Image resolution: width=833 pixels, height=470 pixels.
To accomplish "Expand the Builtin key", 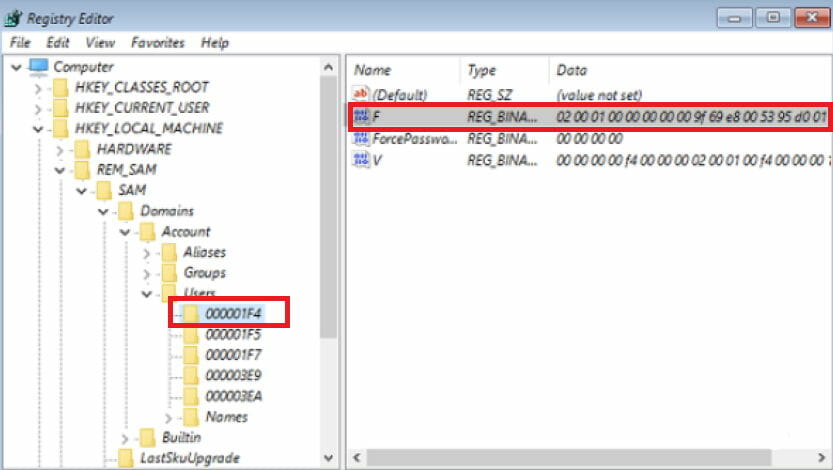I will click(125, 439).
